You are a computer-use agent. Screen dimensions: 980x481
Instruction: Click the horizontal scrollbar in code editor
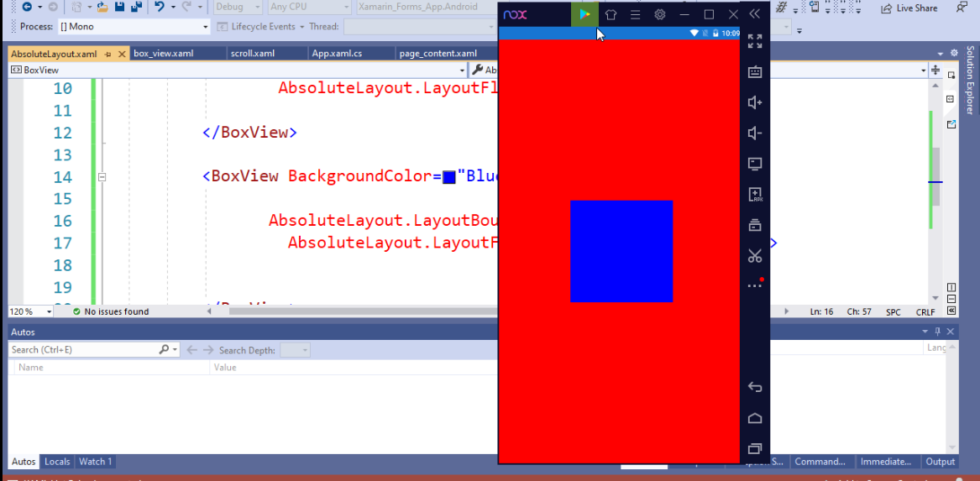coord(363,311)
